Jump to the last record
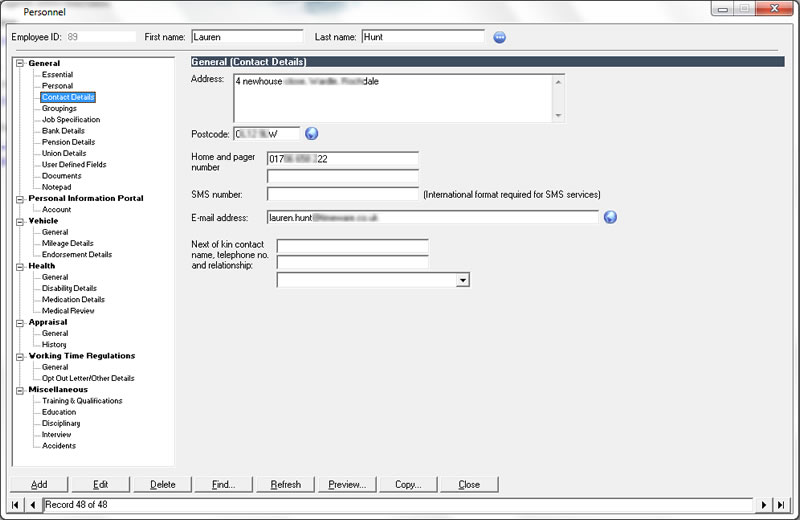Image resolution: width=800 pixels, height=520 pixels. coord(781,505)
